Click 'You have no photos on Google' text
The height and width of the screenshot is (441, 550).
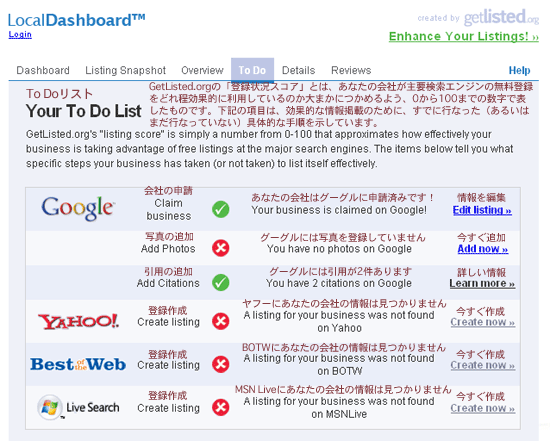pos(339,249)
